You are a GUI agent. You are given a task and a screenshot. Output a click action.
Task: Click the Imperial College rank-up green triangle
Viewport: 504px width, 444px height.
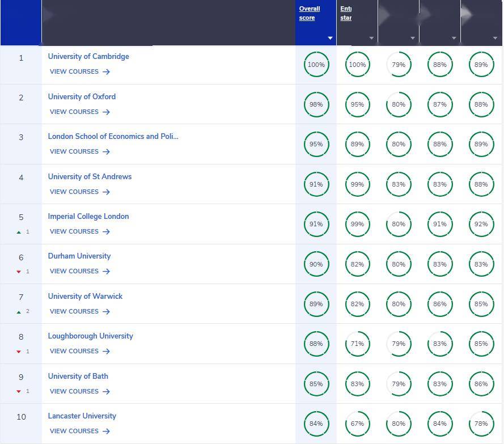coord(19,232)
